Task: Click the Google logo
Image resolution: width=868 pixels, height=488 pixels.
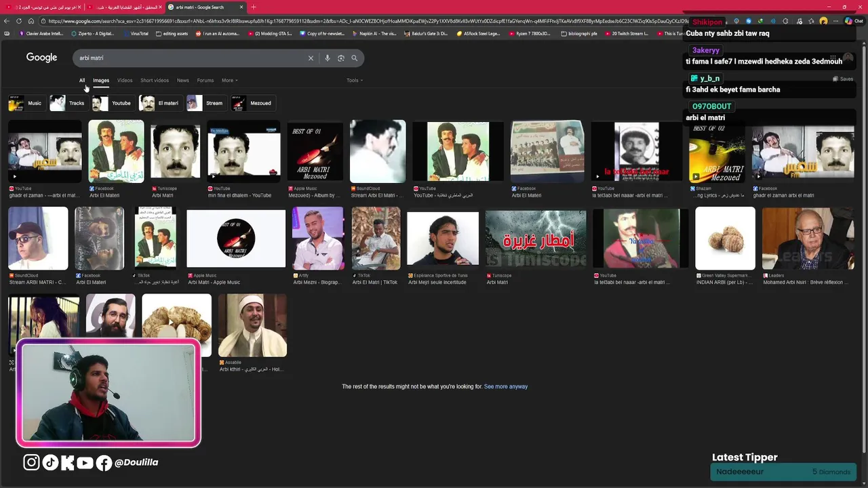Action: pos(41,58)
